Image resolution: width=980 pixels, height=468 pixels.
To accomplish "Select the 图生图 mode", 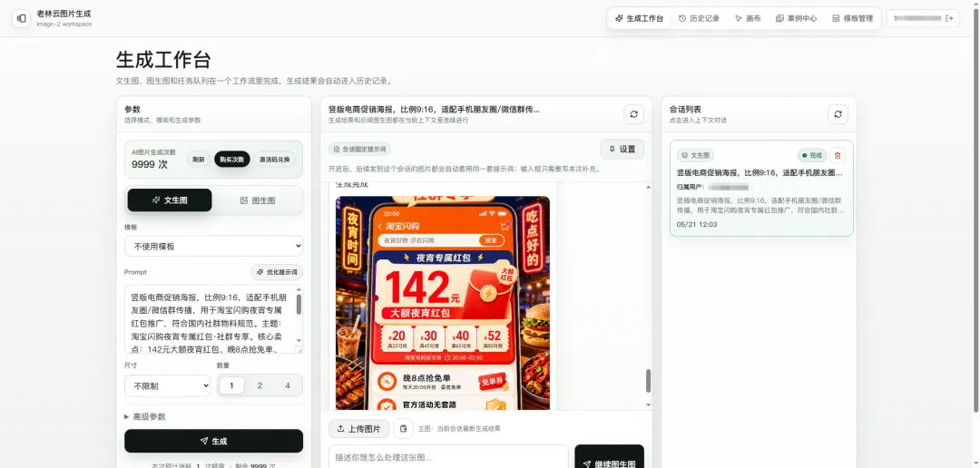I will [x=258, y=200].
